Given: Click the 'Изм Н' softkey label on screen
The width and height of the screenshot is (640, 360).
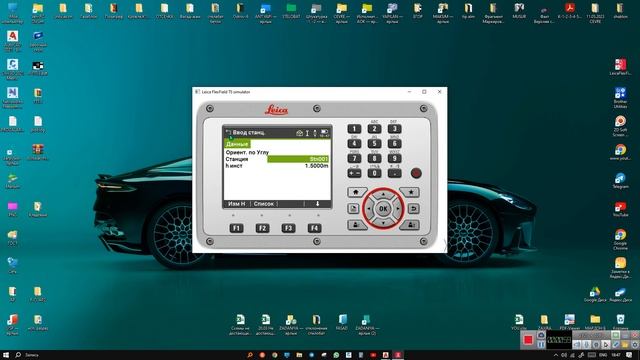Looking at the screenshot, I should (x=237, y=204).
